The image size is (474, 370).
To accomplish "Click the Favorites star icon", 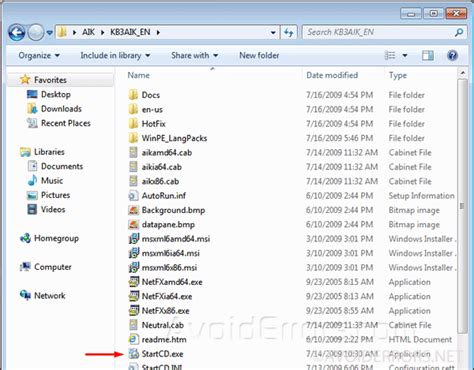I will [25, 80].
